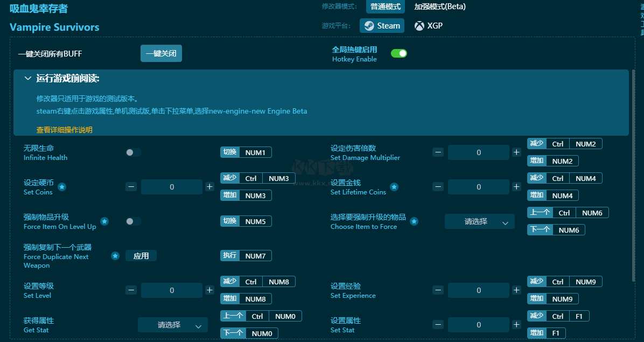Image resolution: width=644 pixels, height=342 pixels.
Task: Click the Set Experience value field
Action: click(479, 290)
